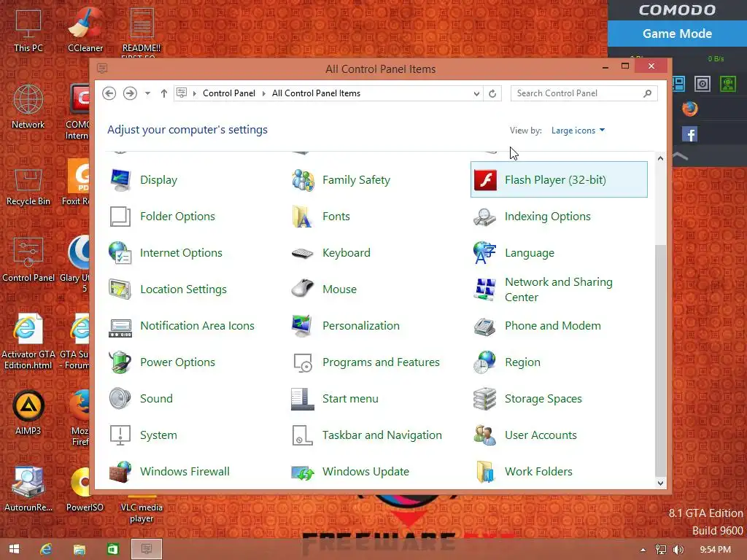Click the Mouse icon
The image size is (747, 560).
coord(303,289)
